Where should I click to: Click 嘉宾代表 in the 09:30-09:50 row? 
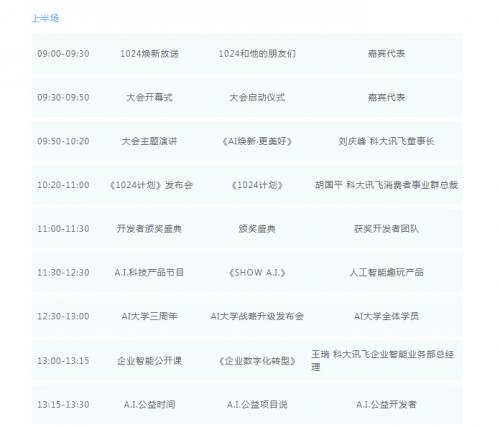pyautogui.click(x=386, y=97)
